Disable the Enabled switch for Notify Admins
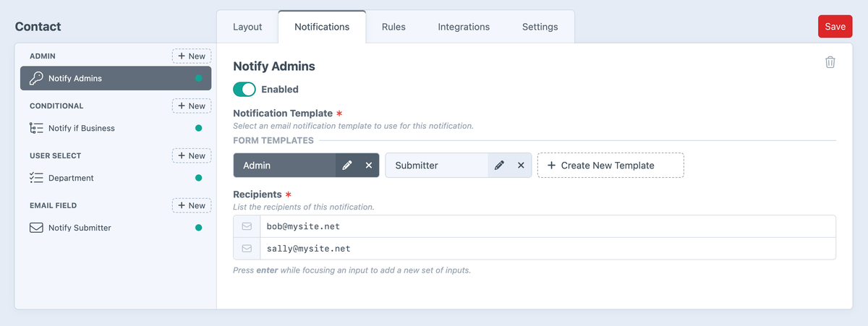 (244, 90)
